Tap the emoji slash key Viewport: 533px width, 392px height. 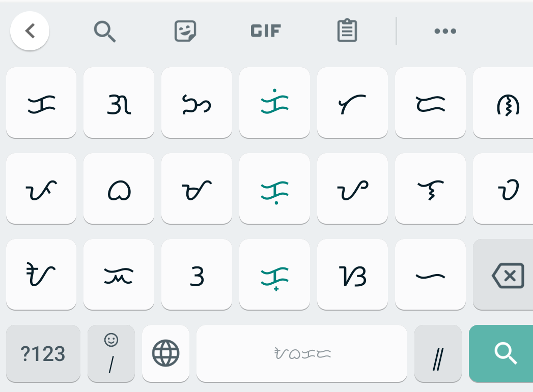(x=111, y=353)
